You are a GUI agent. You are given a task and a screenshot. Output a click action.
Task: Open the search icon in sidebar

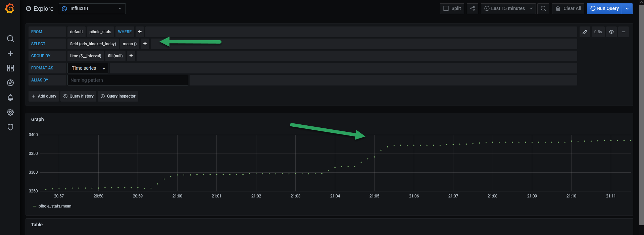click(x=10, y=39)
